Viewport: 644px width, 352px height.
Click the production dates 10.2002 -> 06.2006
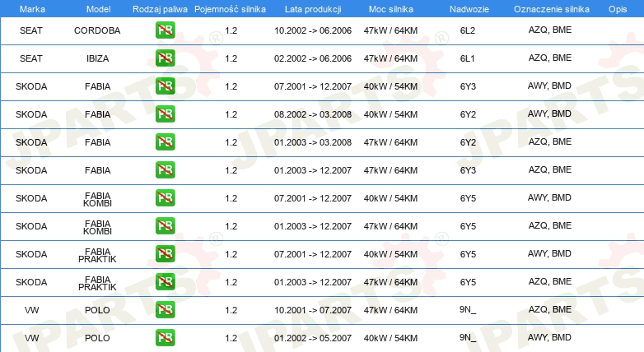[313, 30]
